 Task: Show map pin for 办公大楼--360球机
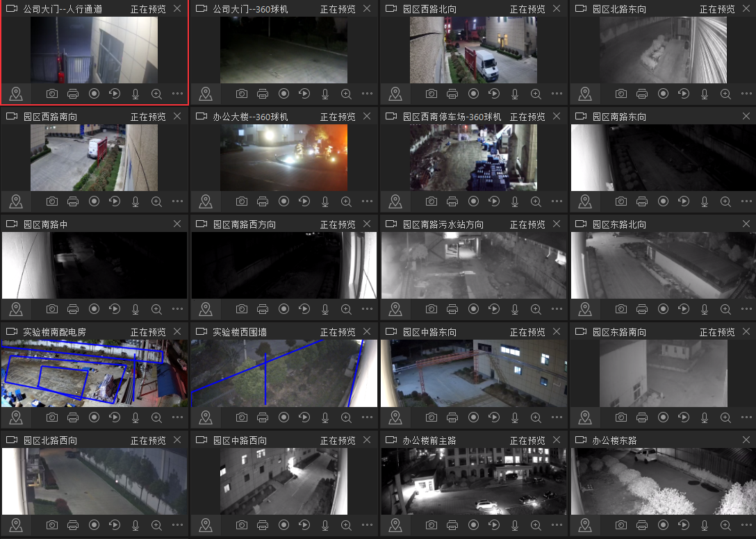click(x=206, y=201)
